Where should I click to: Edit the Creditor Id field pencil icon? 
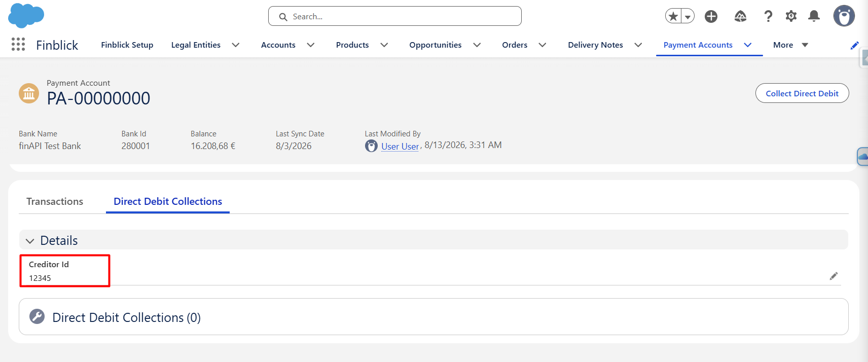834,276
